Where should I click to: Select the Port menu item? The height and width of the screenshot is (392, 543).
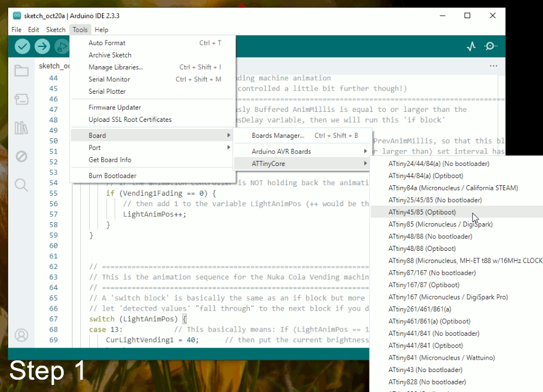(152, 148)
